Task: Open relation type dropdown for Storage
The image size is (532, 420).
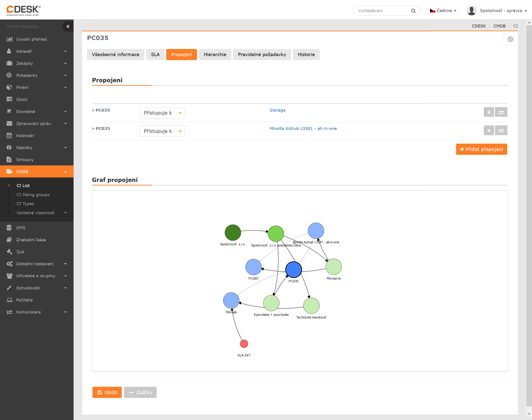Action: pos(162,113)
